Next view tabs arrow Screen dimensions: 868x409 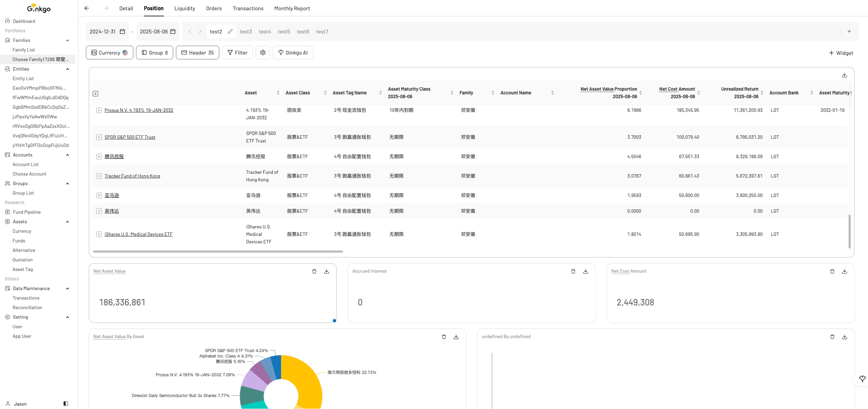(x=200, y=31)
